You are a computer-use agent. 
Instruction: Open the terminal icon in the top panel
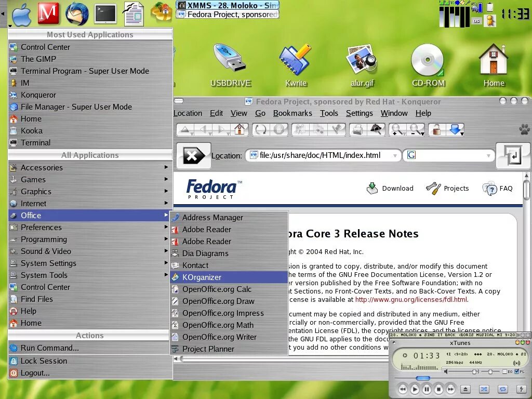click(x=105, y=14)
